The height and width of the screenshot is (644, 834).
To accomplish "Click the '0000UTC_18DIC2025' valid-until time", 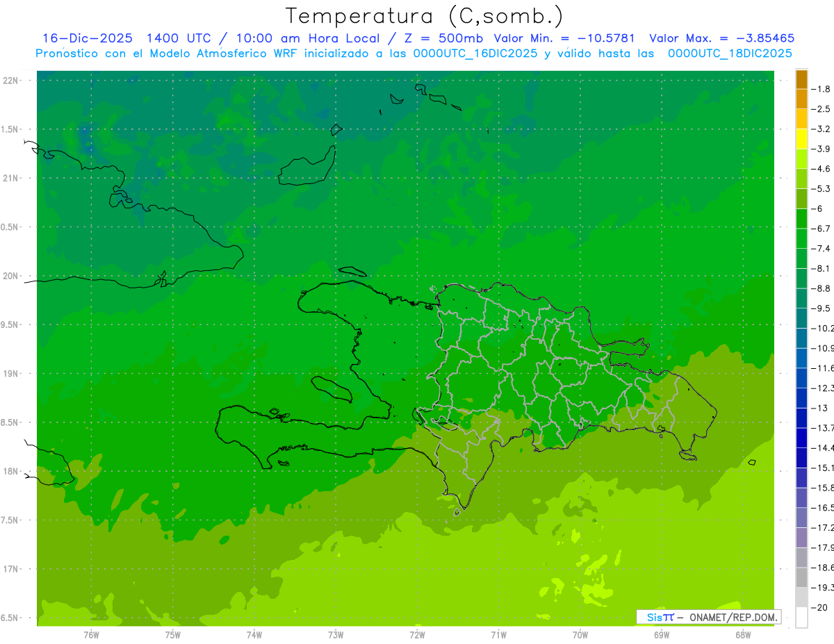I will pyautogui.click(x=730, y=53).
